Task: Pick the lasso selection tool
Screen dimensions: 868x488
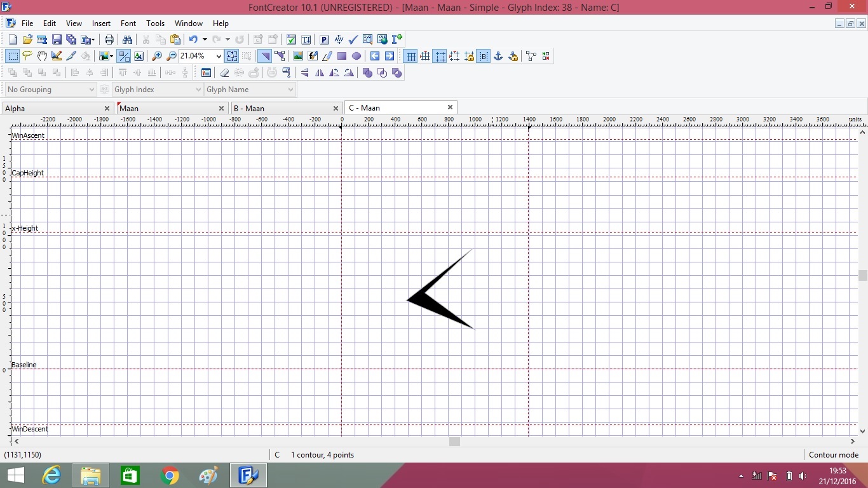Action: pyautogui.click(x=27, y=57)
